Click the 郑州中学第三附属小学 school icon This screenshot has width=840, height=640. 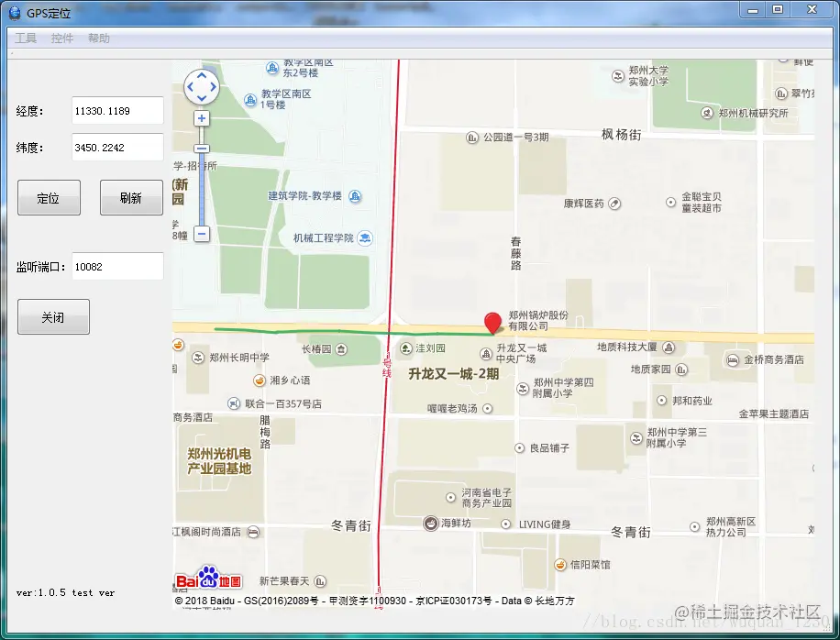tap(636, 438)
